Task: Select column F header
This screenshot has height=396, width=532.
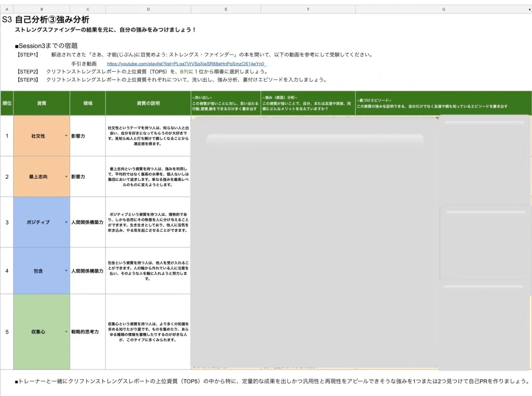Action: click(x=308, y=9)
